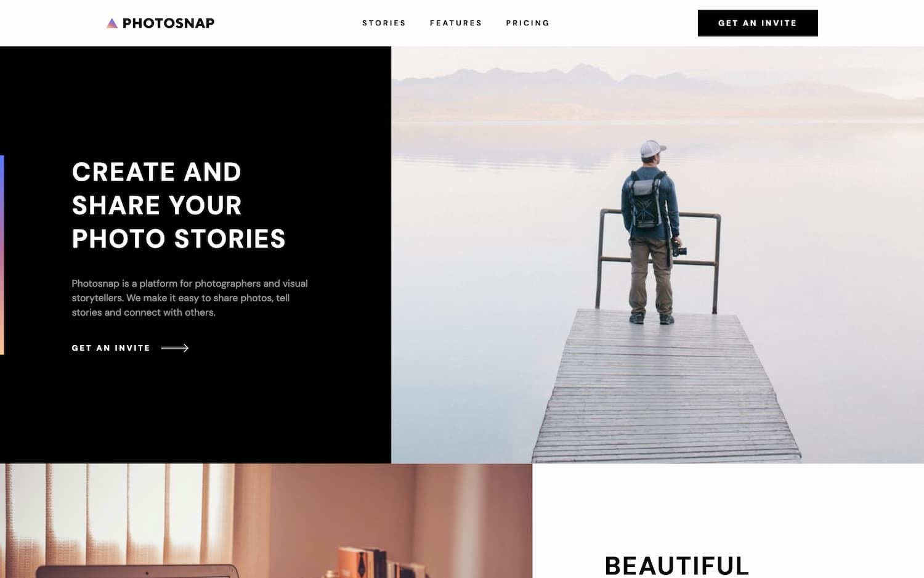
Task: Click the black Get an Invite header button
Action: (758, 23)
